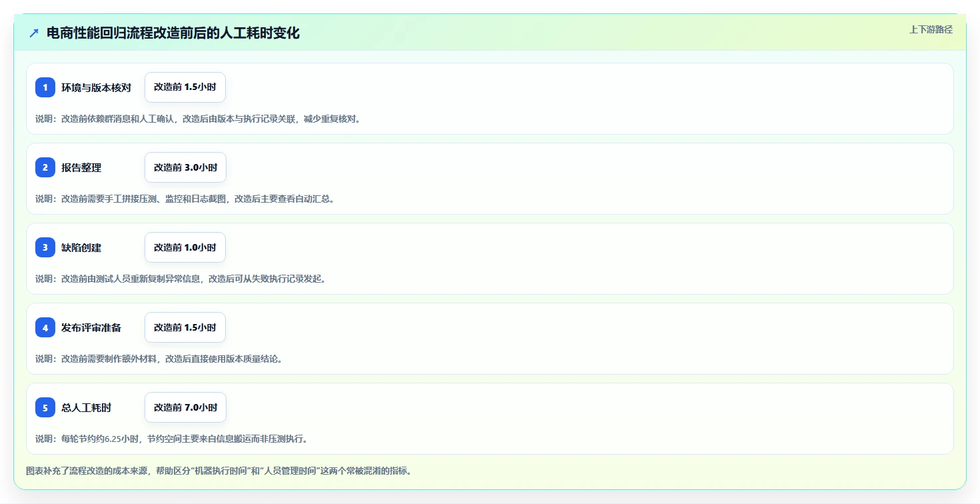Click the note starting 改造前依赖群消息和人工确认
The width and height of the screenshot is (980, 504).
198,119
